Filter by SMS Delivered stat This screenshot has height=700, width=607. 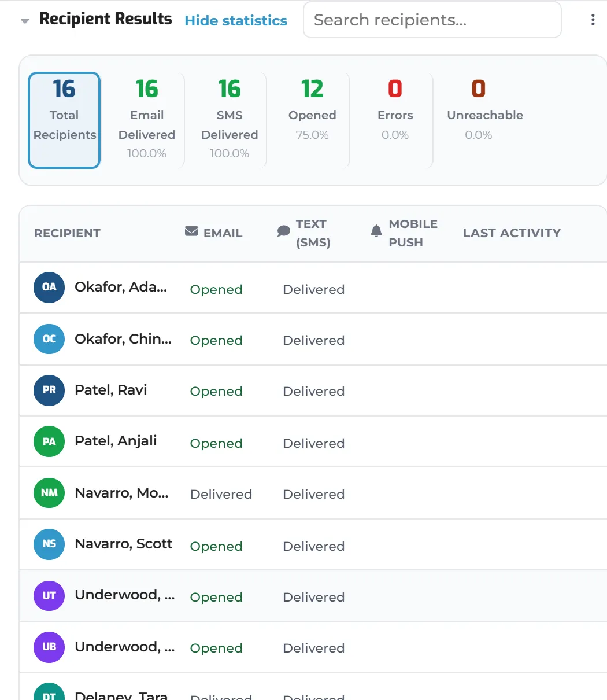(230, 120)
